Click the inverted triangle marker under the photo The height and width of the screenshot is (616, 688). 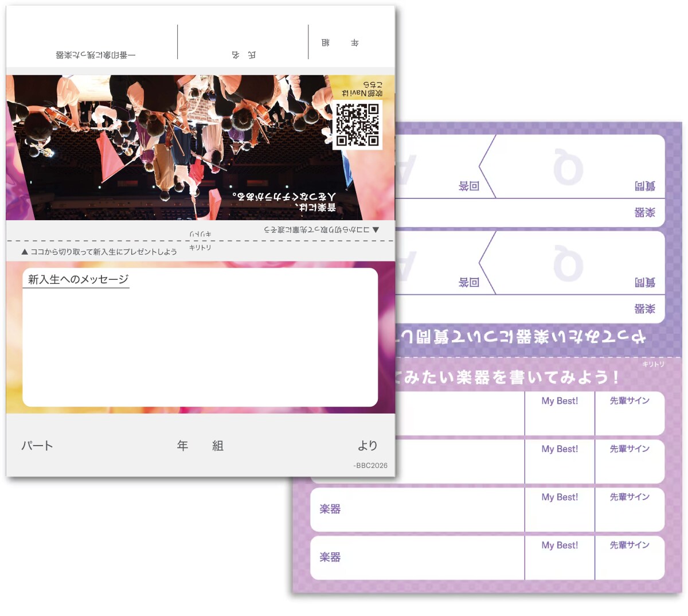376,229
